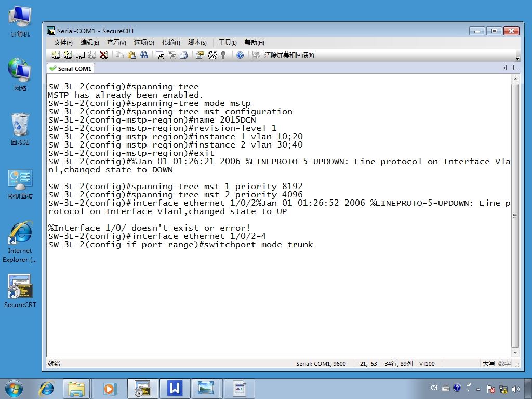Click the volume speaker tray icon
Screen dimensions: 532x399
pos(516,389)
